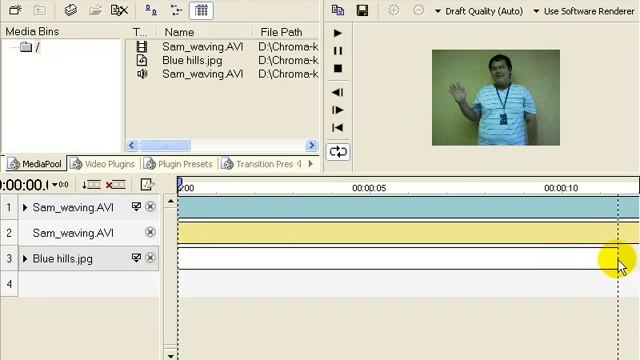Viewport: 640px width, 360px height.
Task: Click the timeline script page icon
Action: pyautogui.click(x=147, y=184)
